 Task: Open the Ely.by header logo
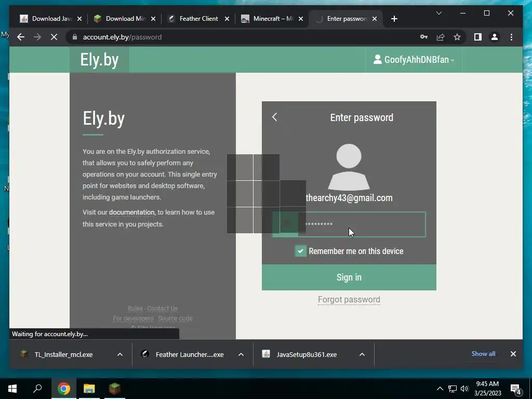[x=99, y=60]
